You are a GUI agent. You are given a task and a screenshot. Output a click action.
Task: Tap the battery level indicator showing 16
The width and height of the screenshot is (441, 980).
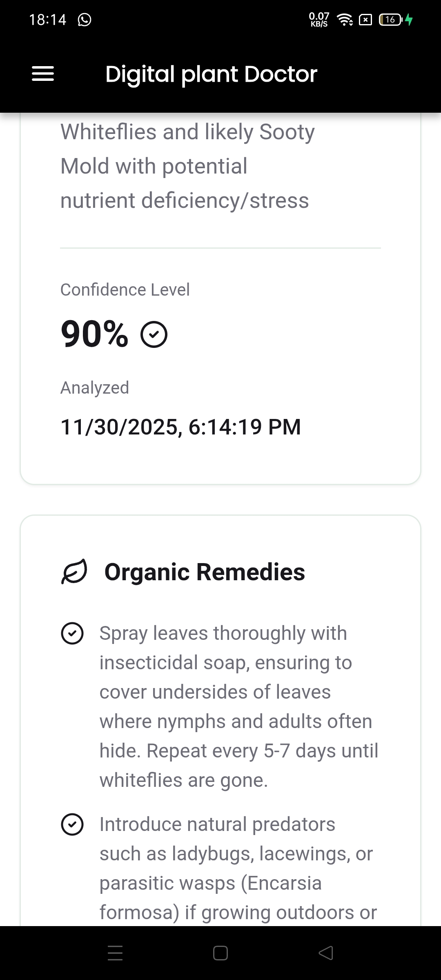390,20
